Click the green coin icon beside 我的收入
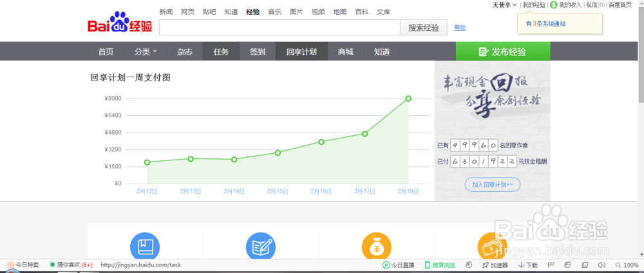 (x=554, y=5)
